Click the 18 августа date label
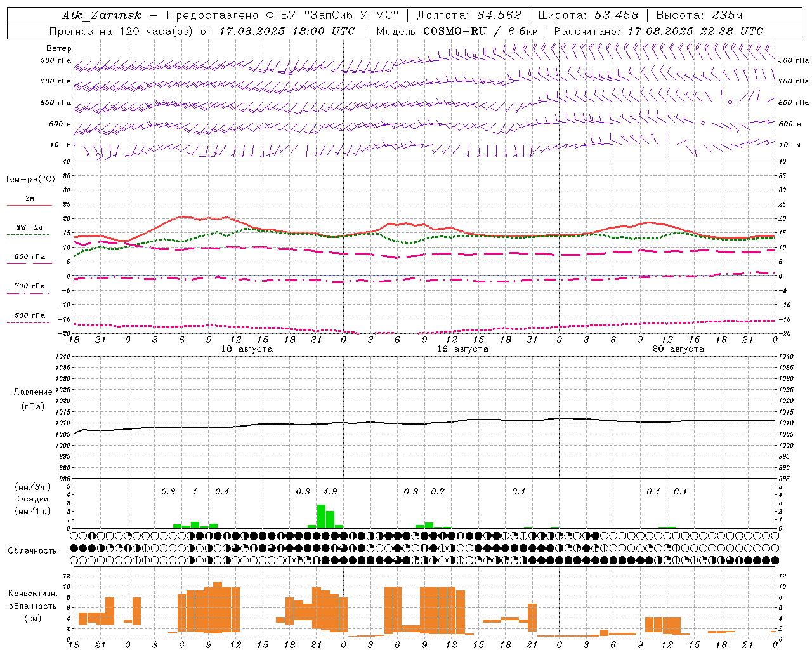Viewport: 812px width, 650px height. click(x=247, y=349)
